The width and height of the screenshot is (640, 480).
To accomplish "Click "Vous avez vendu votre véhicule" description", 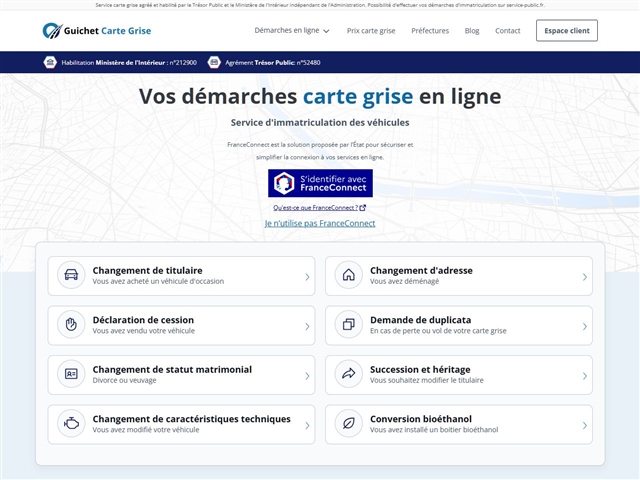I will (144, 331).
